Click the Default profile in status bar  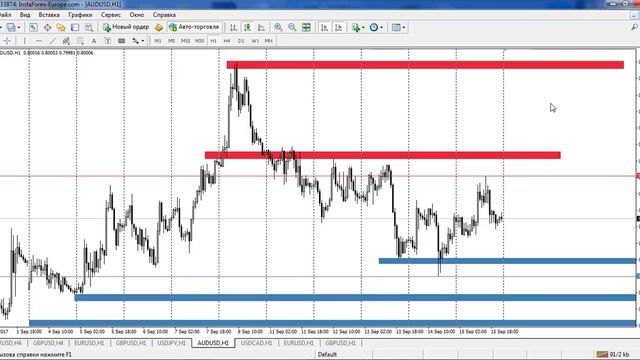click(327, 354)
